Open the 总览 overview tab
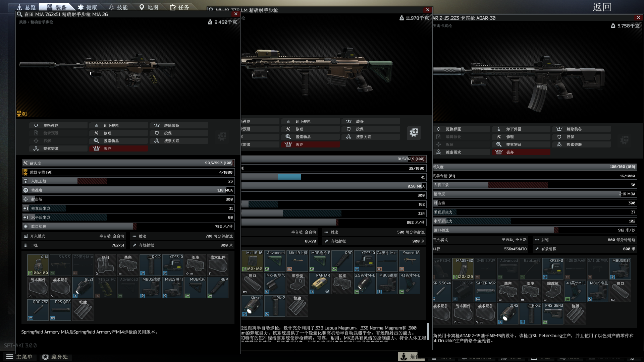This screenshot has width=644, height=362. point(26,7)
